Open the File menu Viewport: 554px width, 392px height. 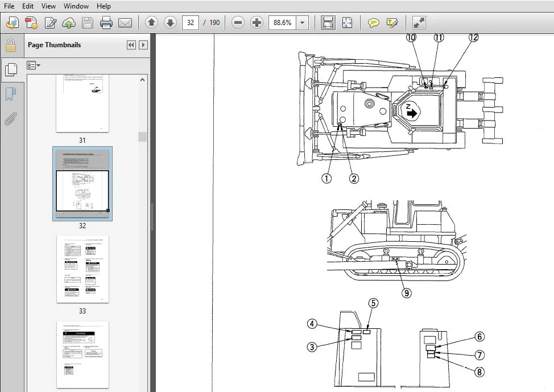9,6
